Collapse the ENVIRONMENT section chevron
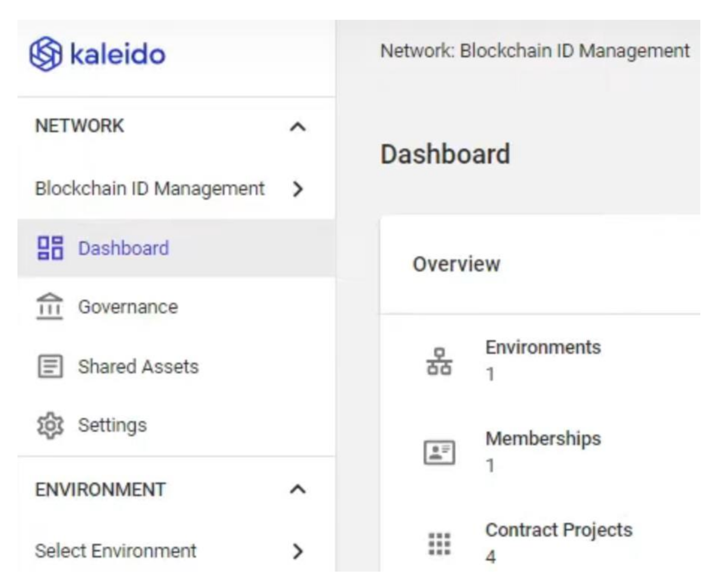Screen dimensions: 720x588 click(298, 489)
